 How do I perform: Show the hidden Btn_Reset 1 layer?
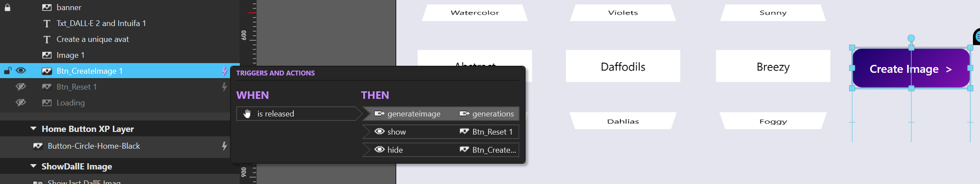coord(21,87)
